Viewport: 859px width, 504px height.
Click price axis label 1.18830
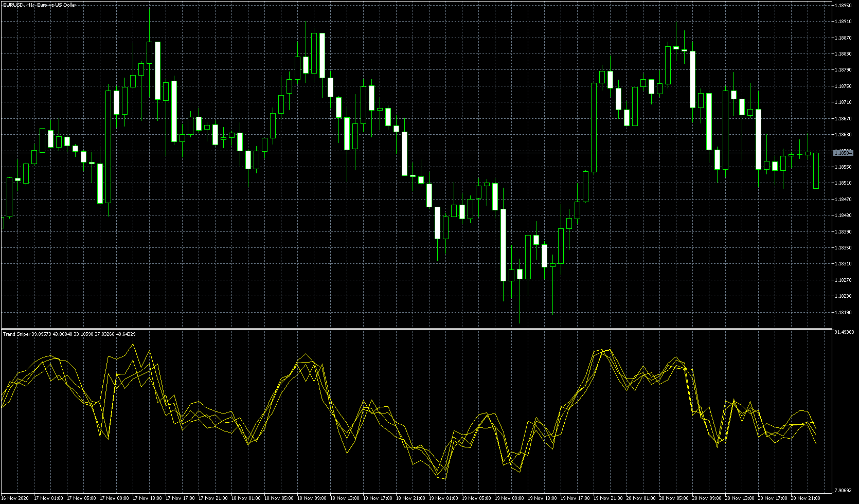[x=844, y=54]
